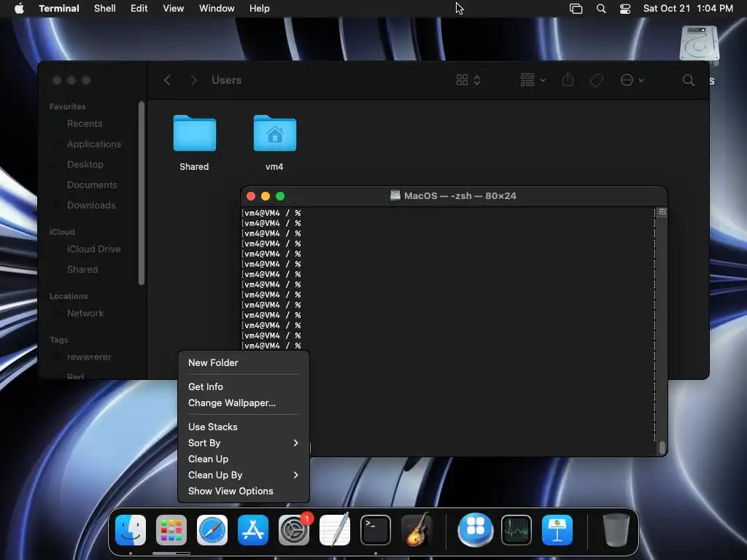Open Downloads in Finder sidebar
Image resolution: width=747 pixels, height=560 pixels.
coord(91,206)
